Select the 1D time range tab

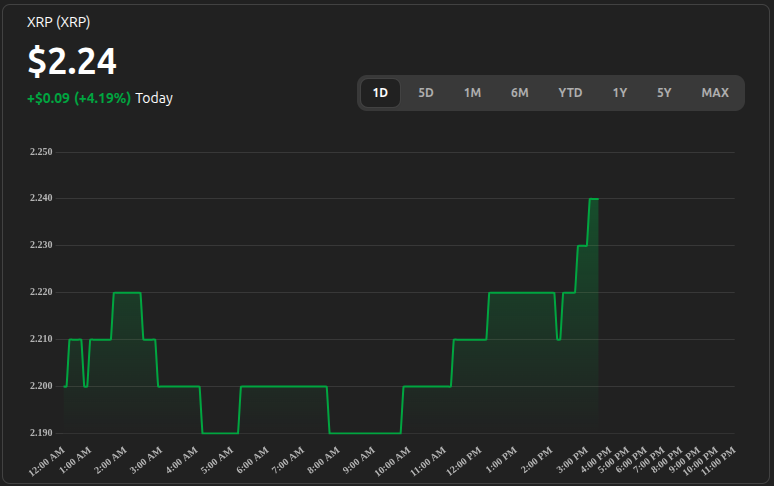380,93
